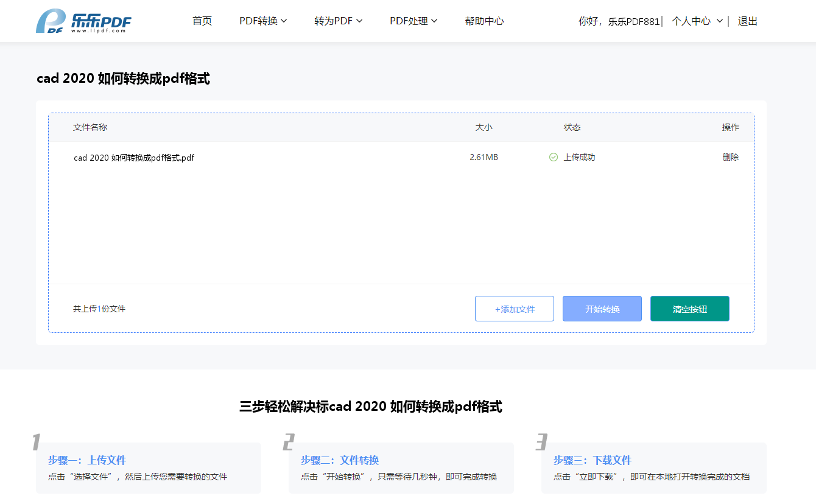Viewport: 816px width, 504px height.
Task: Expand the PDF处理 dropdown menu
Action: point(413,21)
